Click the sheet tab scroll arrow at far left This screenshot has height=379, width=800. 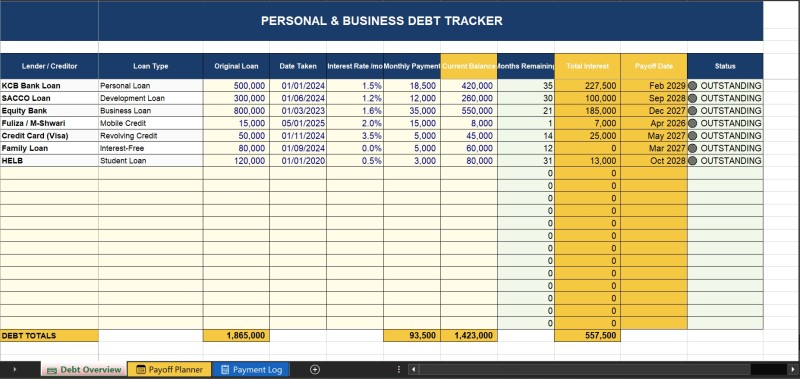pyautogui.click(x=14, y=370)
